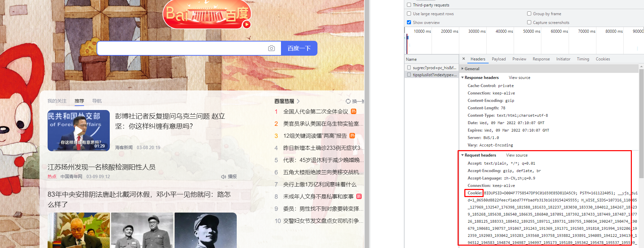
Task: Click View source for Request headers
Action: click(517, 155)
